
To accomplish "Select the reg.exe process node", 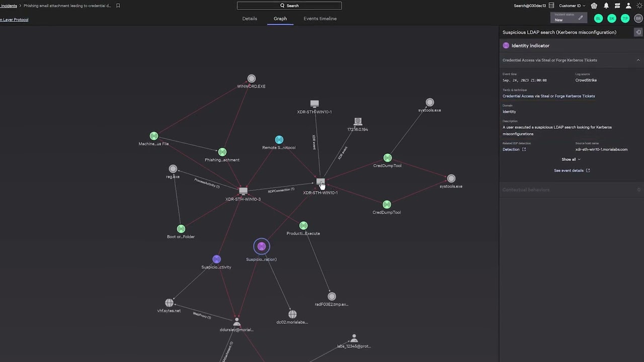I will pyautogui.click(x=173, y=169).
